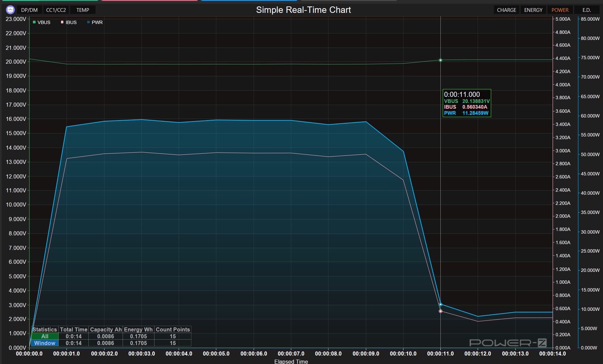Toggle the IBUS series legend

(x=71, y=22)
